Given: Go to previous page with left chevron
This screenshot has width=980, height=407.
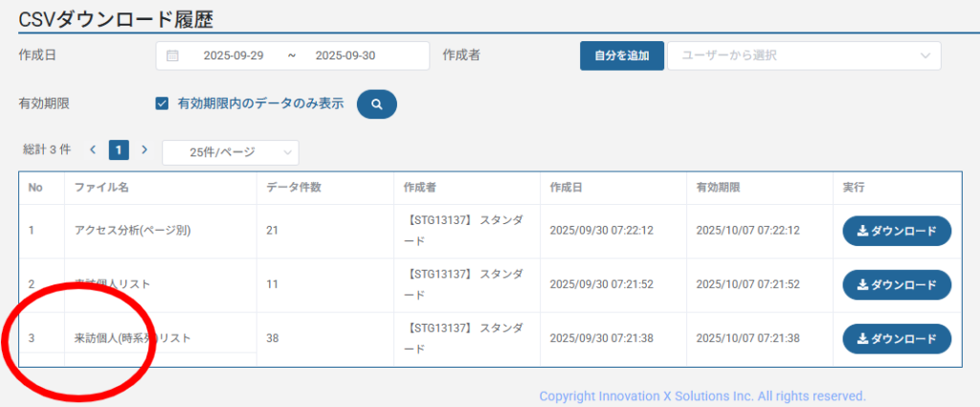Looking at the screenshot, I should (93, 149).
